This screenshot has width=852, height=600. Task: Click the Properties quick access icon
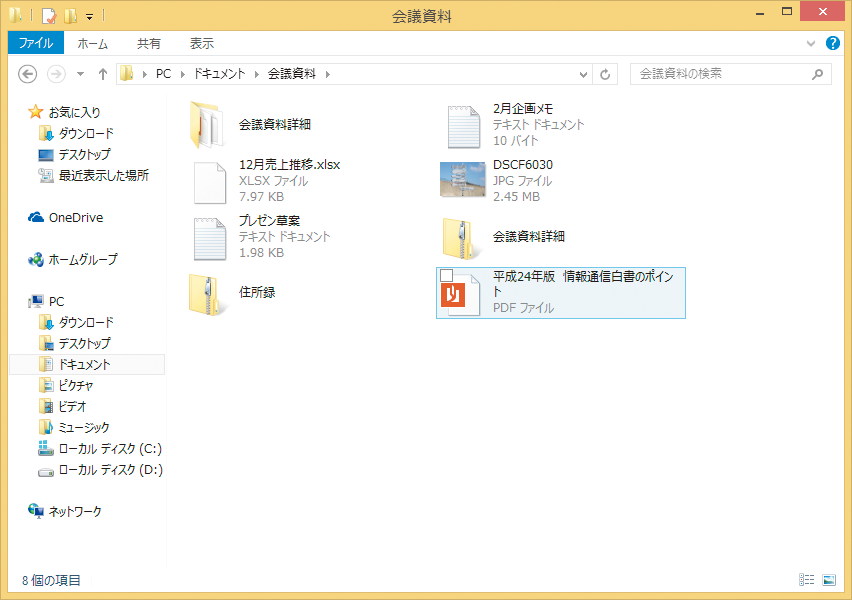pyautogui.click(x=49, y=16)
